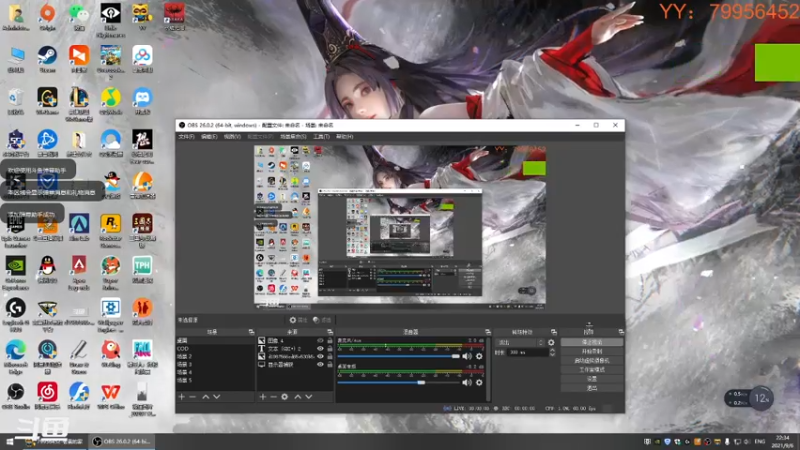Open the Wallpaper Engine desktop icon
800x450 pixels.
pos(111,315)
